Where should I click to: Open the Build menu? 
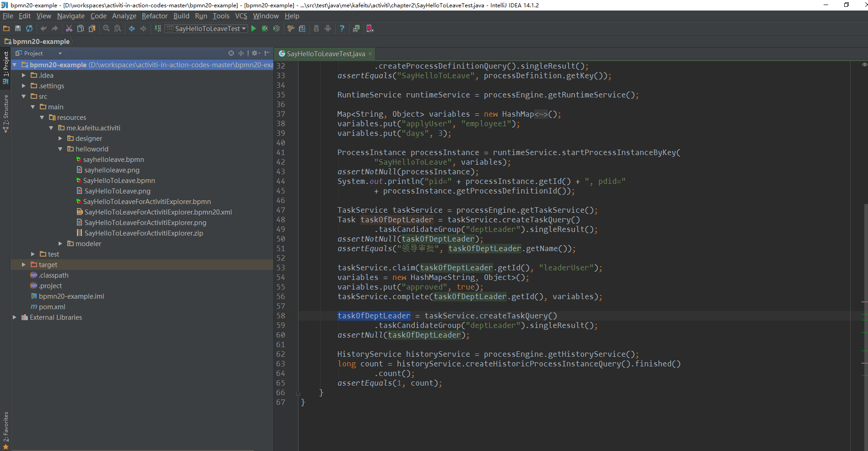tap(181, 16)
